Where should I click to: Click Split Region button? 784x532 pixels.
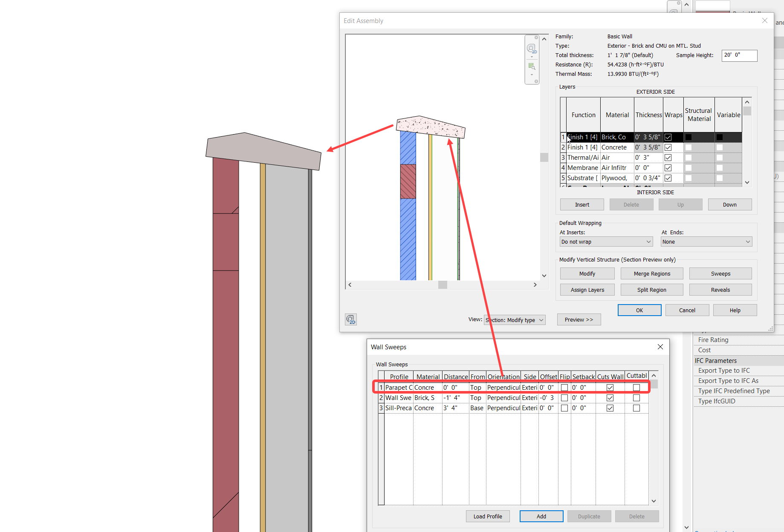pyautogui.click(x=651, y=289)
